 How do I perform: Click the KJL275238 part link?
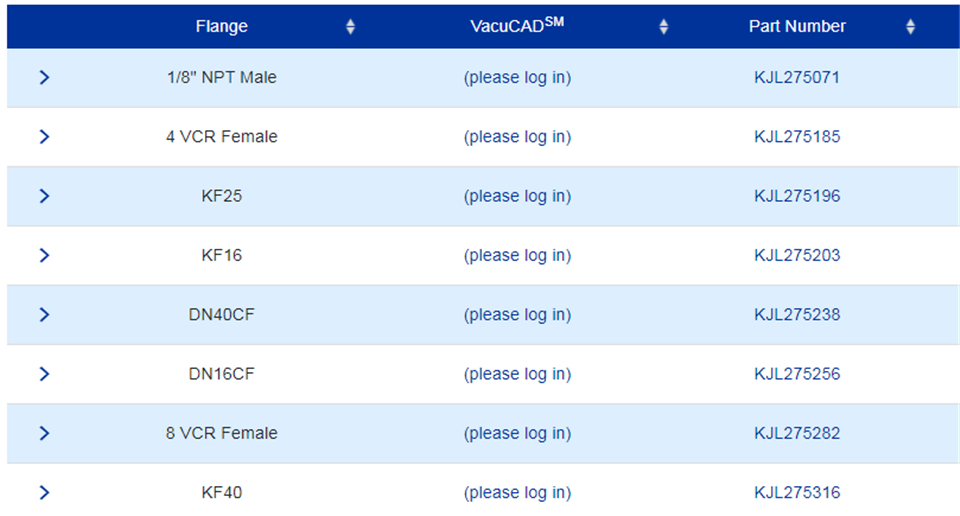[797, 314]
